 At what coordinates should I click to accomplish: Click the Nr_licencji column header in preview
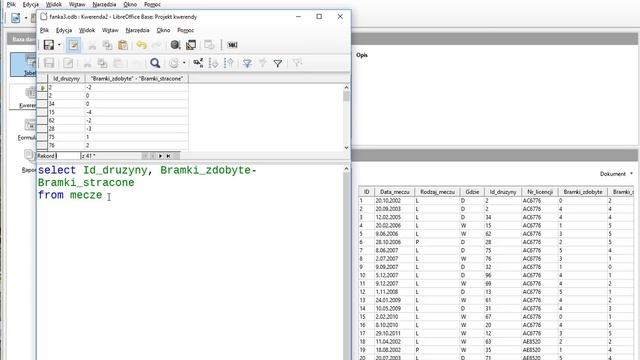[x=540, y=192]
